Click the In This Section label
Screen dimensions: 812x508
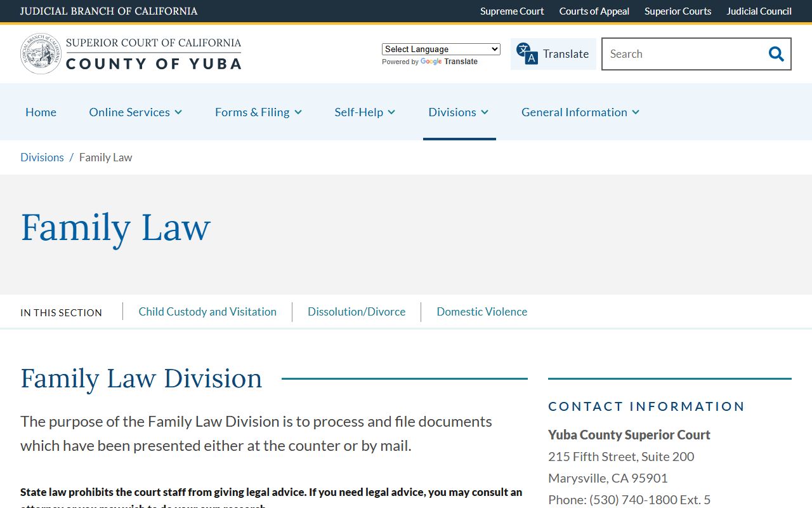tap(61, 312)
